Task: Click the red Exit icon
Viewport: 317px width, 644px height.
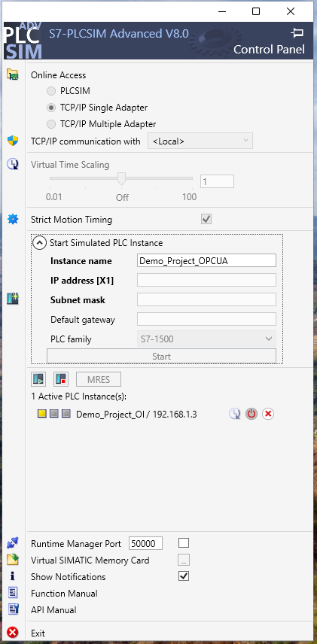Action: pos(13,633)
